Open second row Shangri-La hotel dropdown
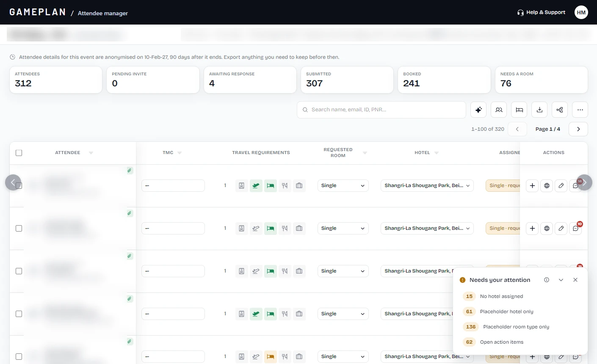Screen dimensions: 597x364 coord(427,228)
